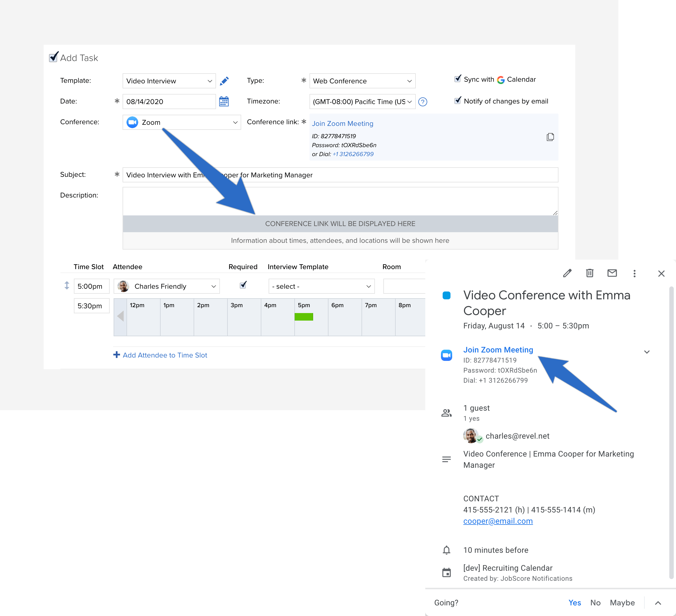Click the bell reminder icon
The width and height of the screenshot is (676, 616).
pos(446,550)
